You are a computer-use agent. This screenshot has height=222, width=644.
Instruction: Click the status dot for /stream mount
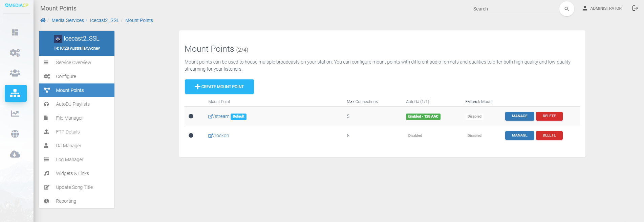(191, 116)
